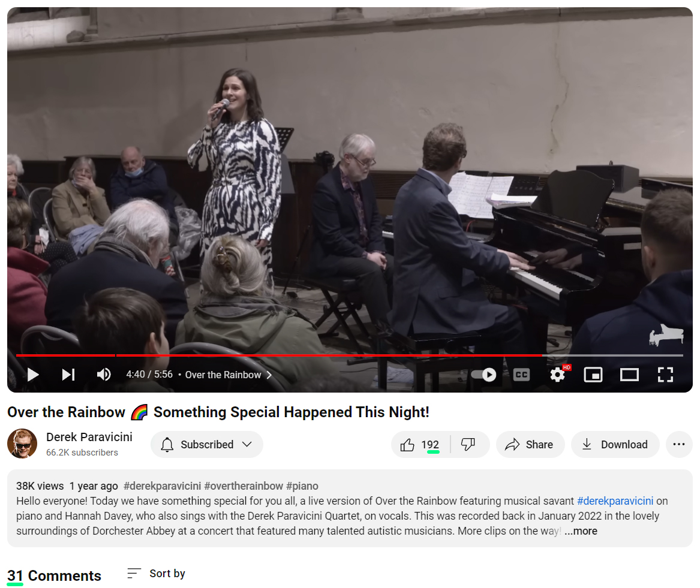Enter full screen mode
The image size is (700, 588).
[665, 375]
